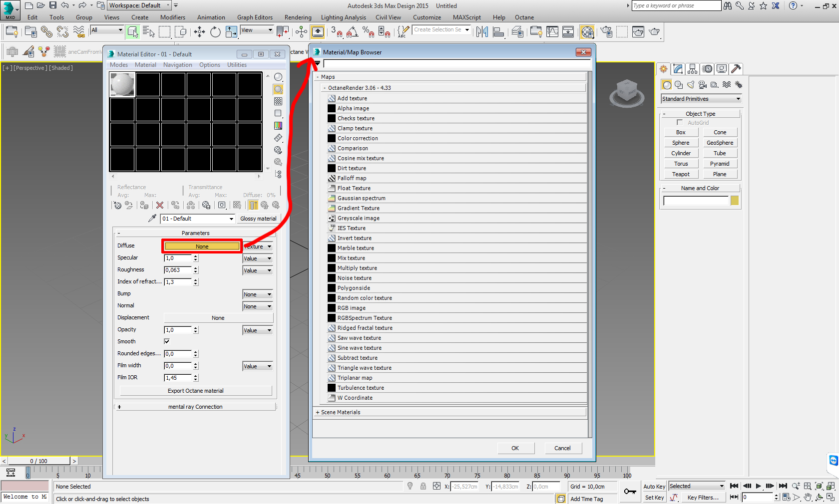This screenshot has width=839, height=504.
Task: Toggle Auto Key animation mode
Action: tap(654, 487)
